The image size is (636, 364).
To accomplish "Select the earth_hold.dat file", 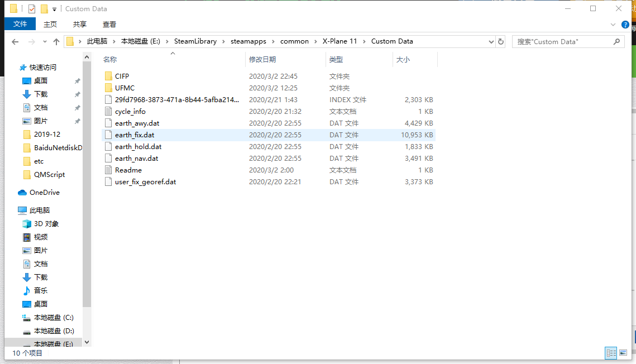I will pos(268,147).
